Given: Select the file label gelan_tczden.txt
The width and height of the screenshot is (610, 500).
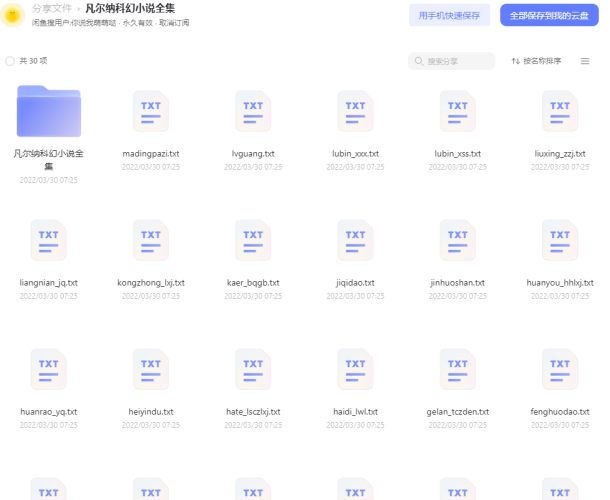Looking at the screenshot, I should point(457,412).
